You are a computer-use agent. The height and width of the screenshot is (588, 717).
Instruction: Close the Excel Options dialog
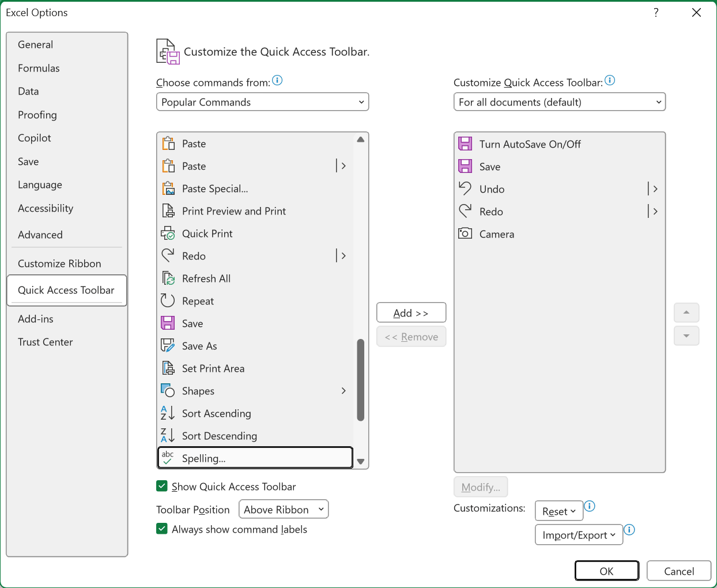[697, 13]
